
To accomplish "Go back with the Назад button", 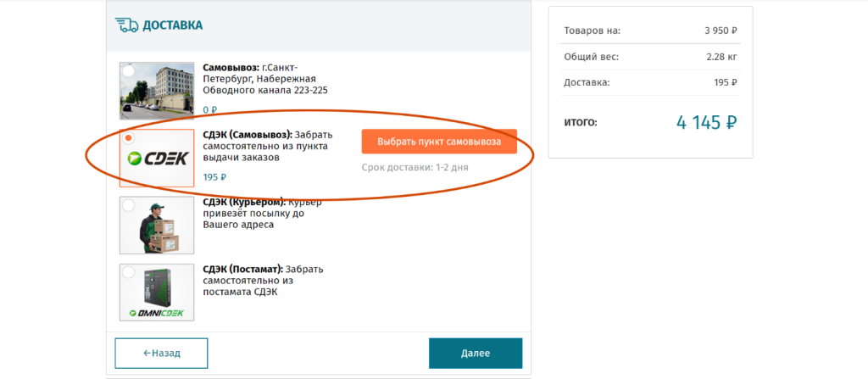I will click(161, 353).
